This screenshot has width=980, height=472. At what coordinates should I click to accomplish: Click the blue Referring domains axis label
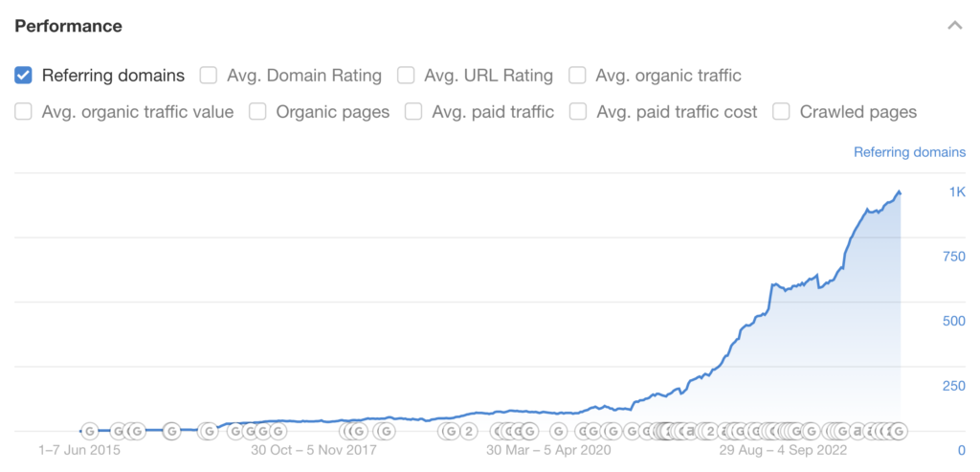909,152
